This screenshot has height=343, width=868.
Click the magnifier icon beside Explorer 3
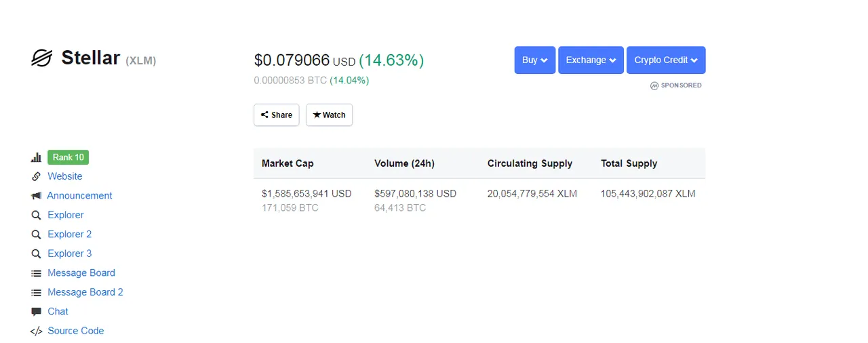pos(36,254)
